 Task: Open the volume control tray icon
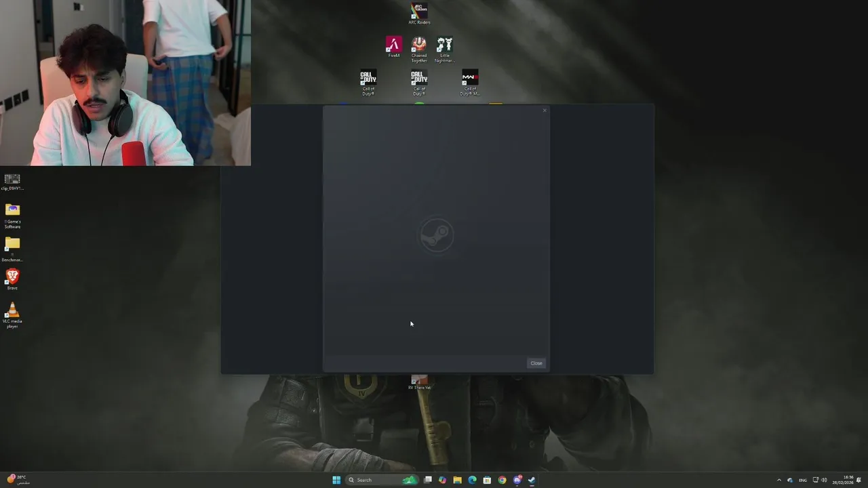pos(825,480)
